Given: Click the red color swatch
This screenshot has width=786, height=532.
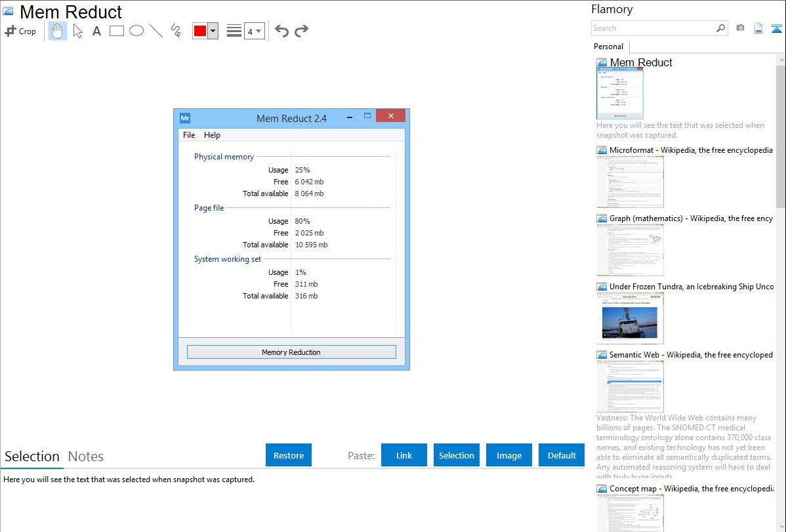Looking at the screenshot, I should pos(200,31).
